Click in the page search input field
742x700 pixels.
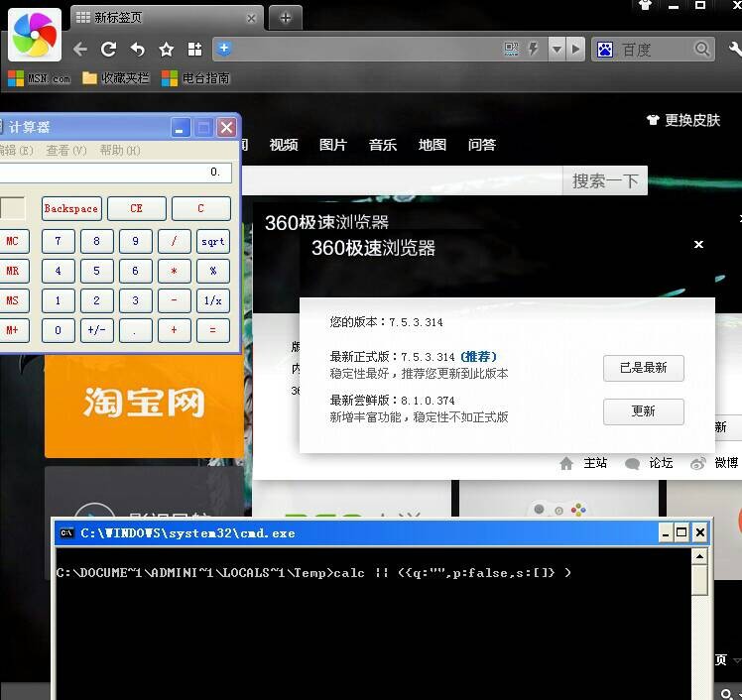tap(402, 180)
